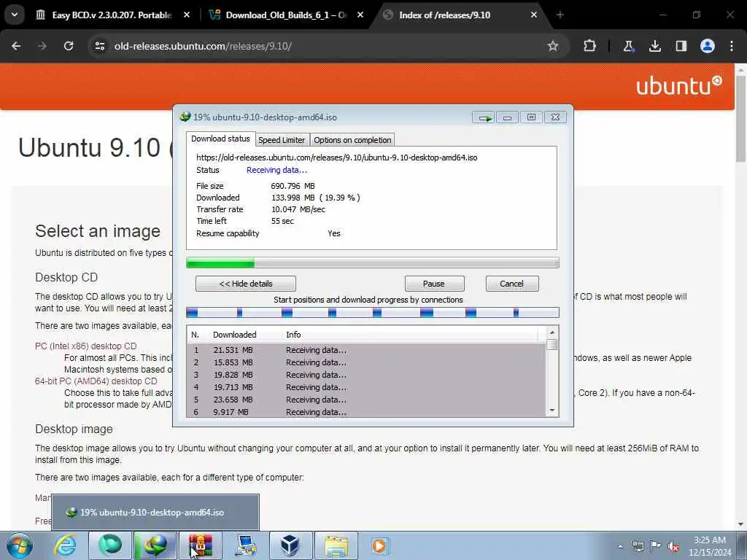Open a new browser tab with plus
747x560 pixels.
tap(560, 15)
